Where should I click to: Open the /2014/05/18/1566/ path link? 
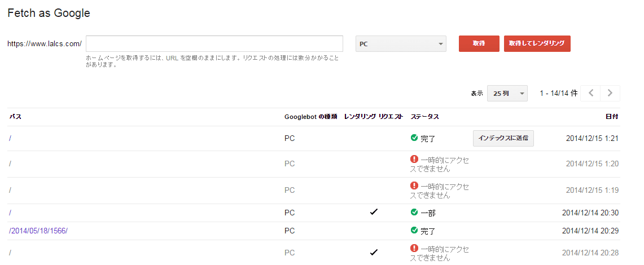click(38, 231)
